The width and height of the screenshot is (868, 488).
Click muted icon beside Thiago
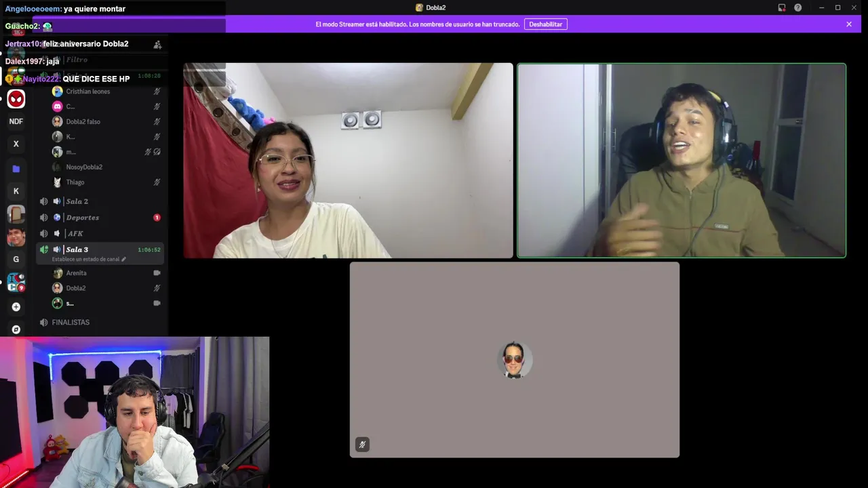click(x=157, y=182)
